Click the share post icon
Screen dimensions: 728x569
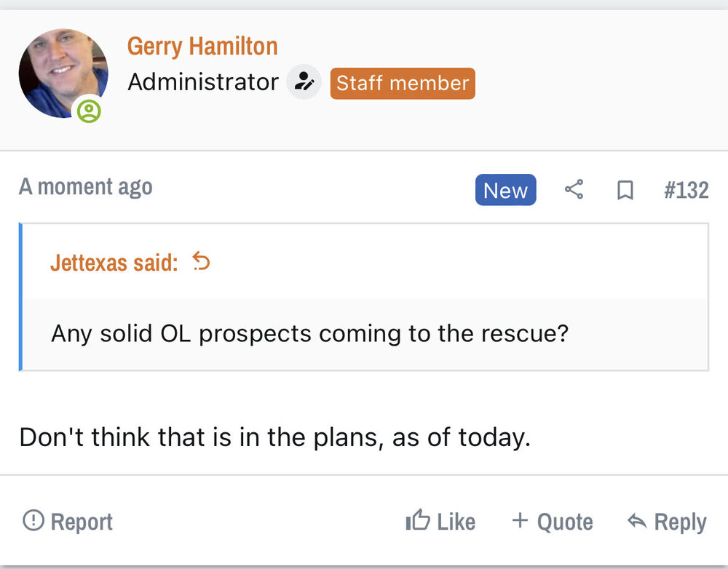pyautogui.click(x=574, y=190)
